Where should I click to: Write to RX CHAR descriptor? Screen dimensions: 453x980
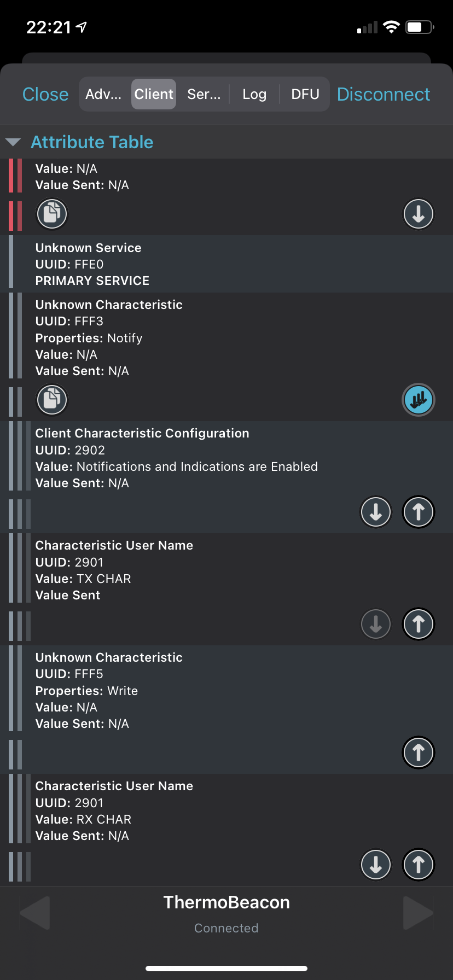(419, 865)
